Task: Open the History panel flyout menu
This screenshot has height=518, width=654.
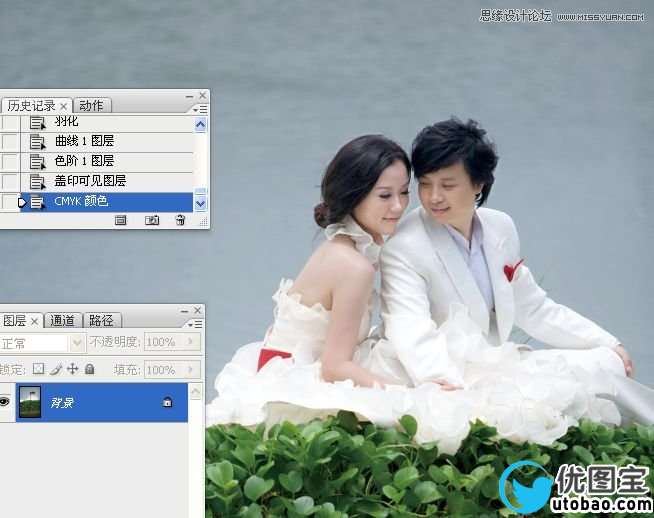Action: click(x=200, y=109)
